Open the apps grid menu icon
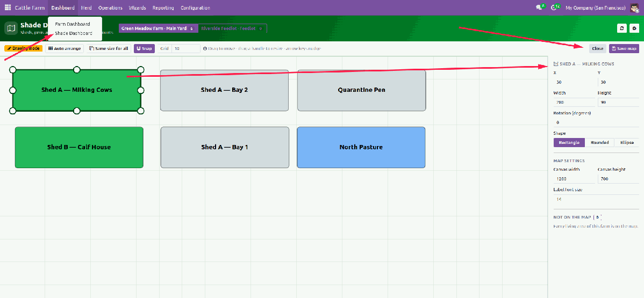 tap(8, 8)
